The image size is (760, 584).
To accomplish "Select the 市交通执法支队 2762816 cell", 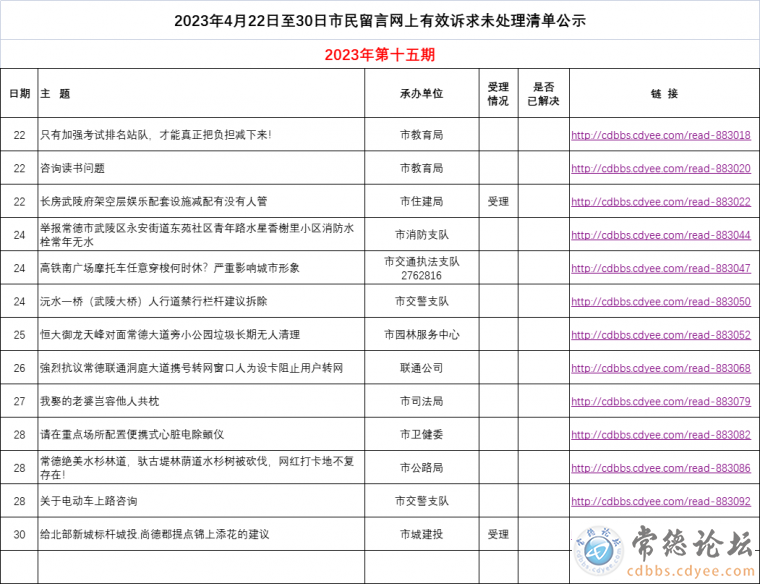I will pos(421,268).
